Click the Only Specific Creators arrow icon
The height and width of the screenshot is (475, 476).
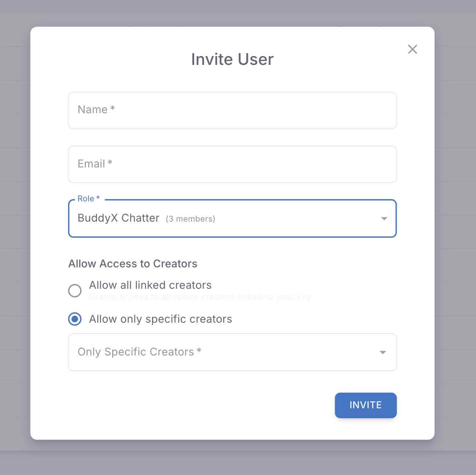click(383, 353)
